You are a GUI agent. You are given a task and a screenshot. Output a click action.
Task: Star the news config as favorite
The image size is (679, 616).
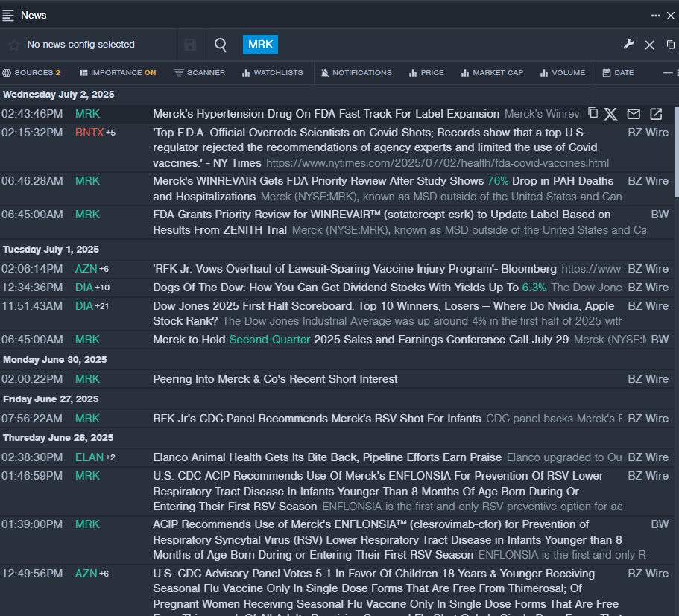14,45
